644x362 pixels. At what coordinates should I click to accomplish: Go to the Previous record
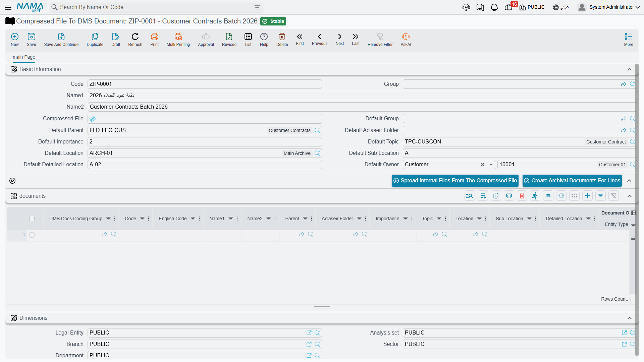click(x=320, y=39)
